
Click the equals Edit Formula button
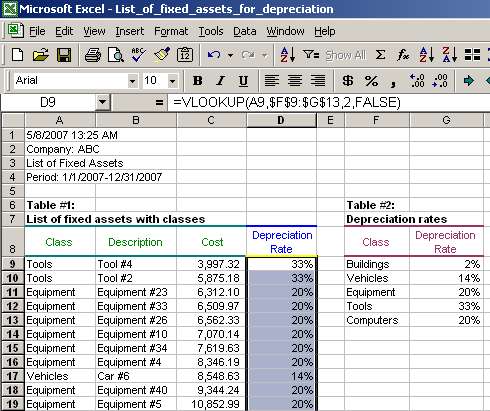click(x=159, y=102)
